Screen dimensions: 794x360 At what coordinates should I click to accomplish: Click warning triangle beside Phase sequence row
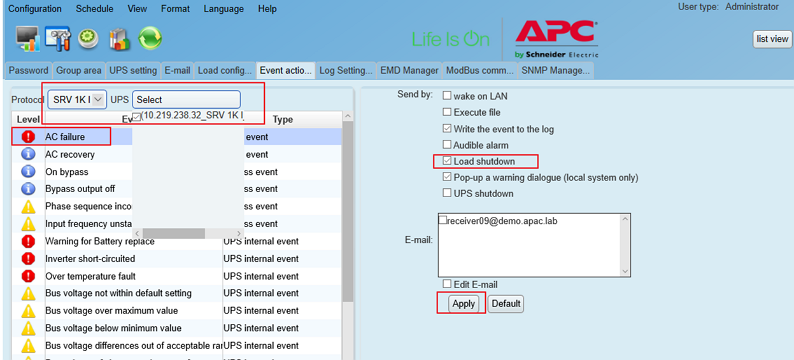pyautogui.click(x=29, y=207)
